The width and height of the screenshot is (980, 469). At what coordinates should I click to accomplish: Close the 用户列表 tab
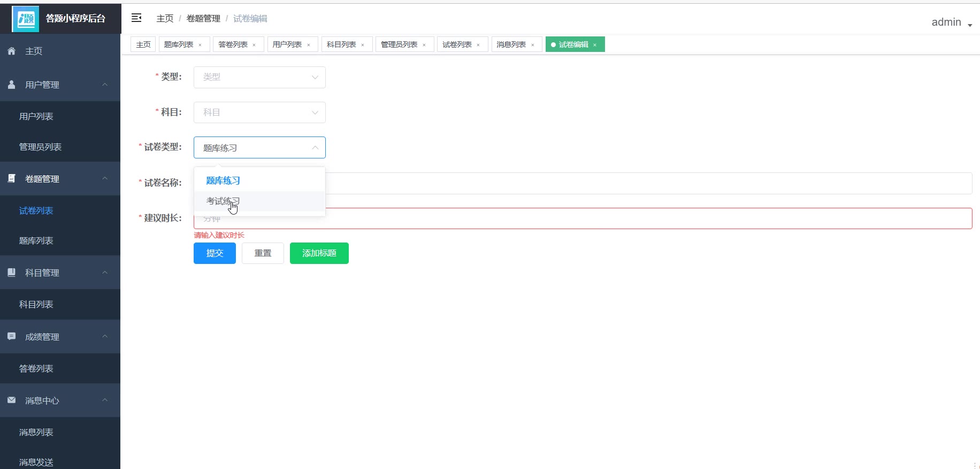(309, 45)
